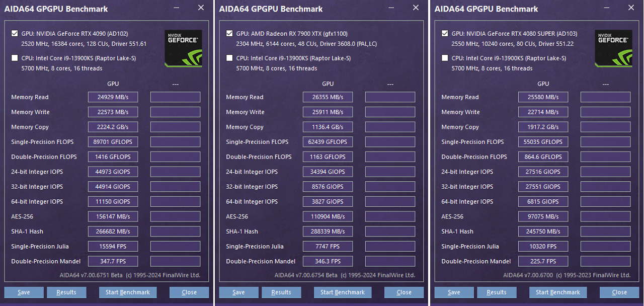Click Memory Copy label in RTX 4080 SUPER window
This screenshot has width=644, height=306.
click(x=460, y=127)
